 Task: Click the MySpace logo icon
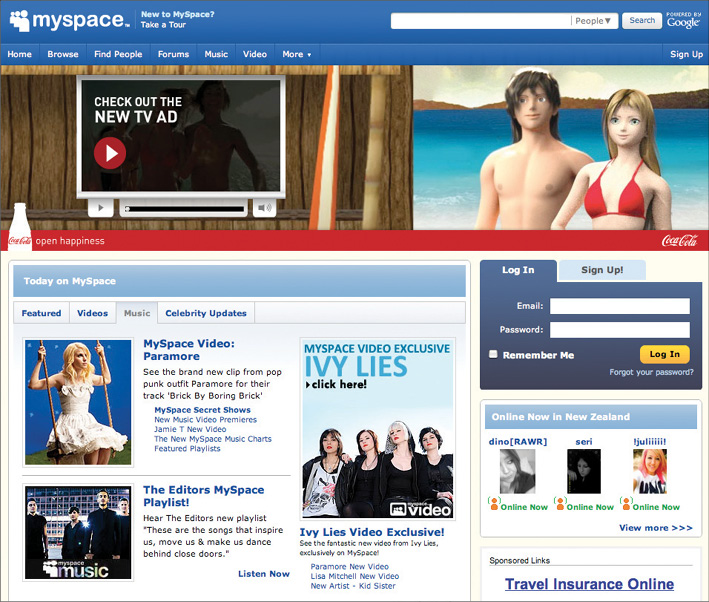tap(19, 20)
